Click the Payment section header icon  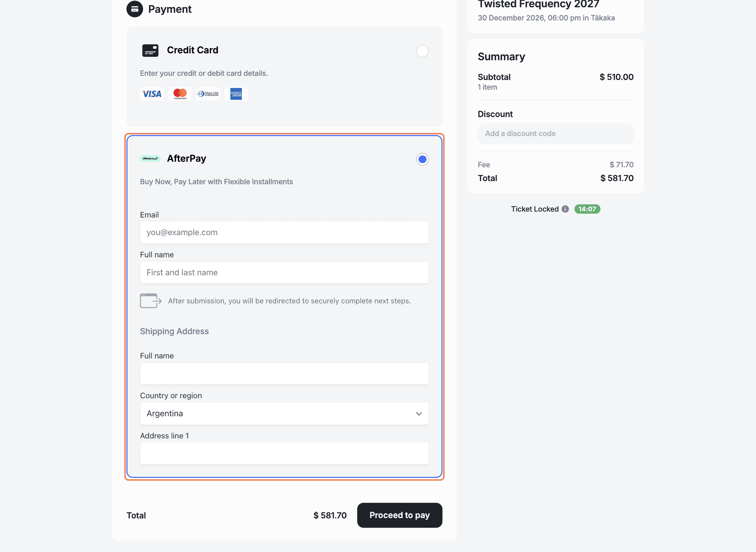[x=135, y=9]
